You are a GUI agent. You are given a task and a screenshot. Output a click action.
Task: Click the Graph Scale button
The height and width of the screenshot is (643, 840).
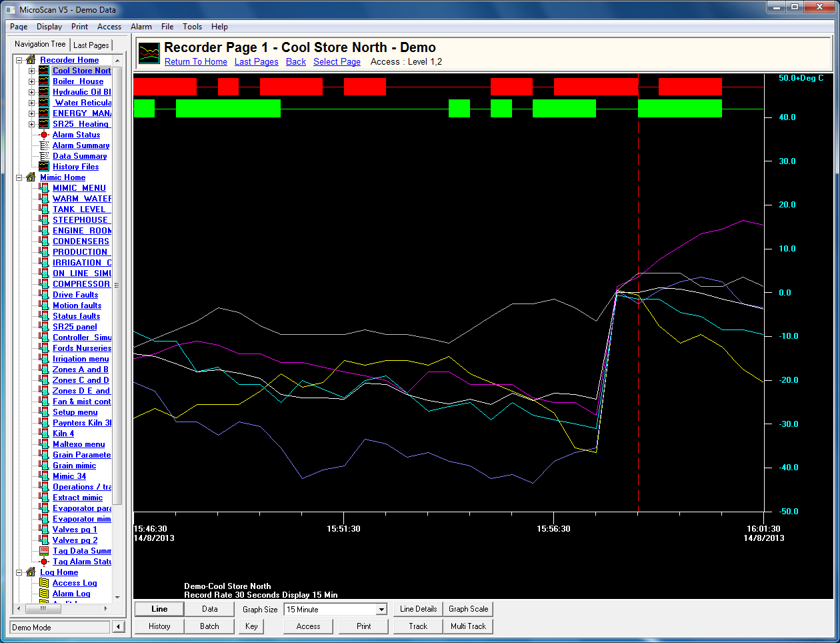coord(468,609)
